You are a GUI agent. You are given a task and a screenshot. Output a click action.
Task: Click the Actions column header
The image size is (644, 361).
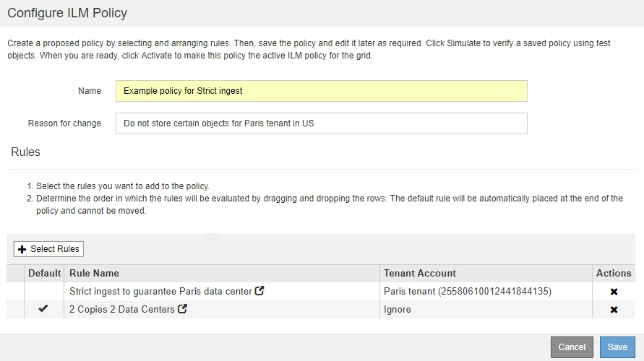613,273
